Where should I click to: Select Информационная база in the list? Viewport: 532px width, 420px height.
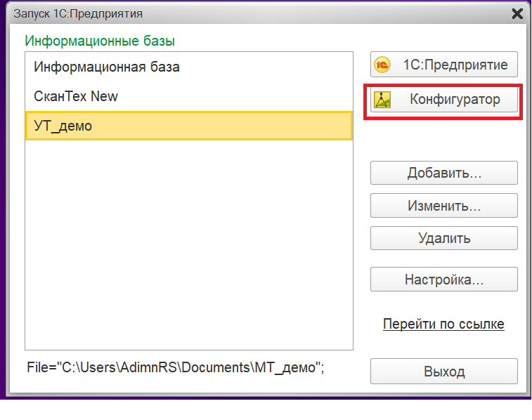click(107, 67)
